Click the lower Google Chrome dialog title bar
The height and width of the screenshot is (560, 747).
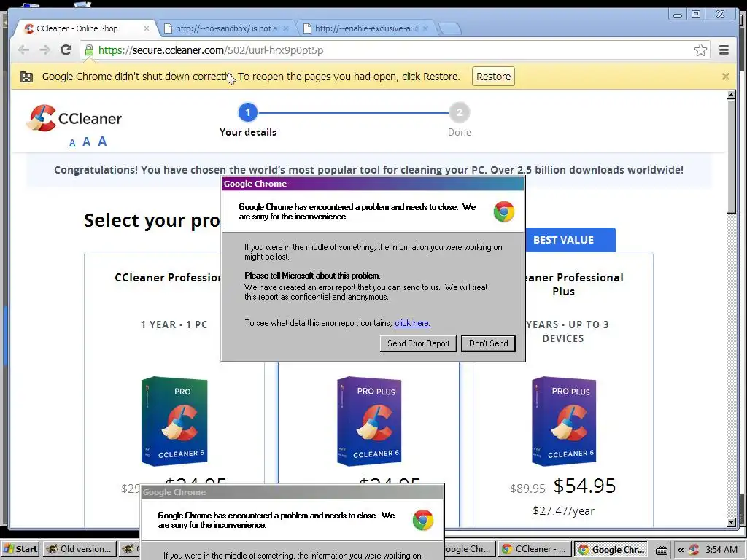[292, 492]
